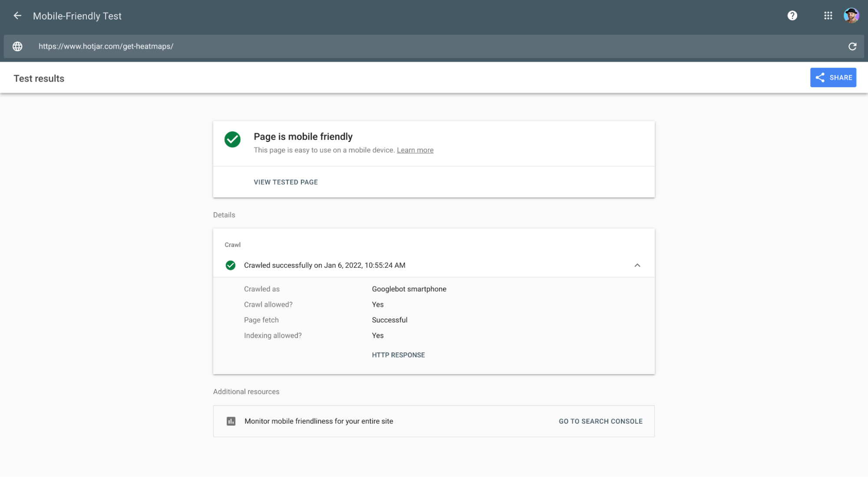
Task: Collapse the Crawl details section
Action: tap(637, 265)
